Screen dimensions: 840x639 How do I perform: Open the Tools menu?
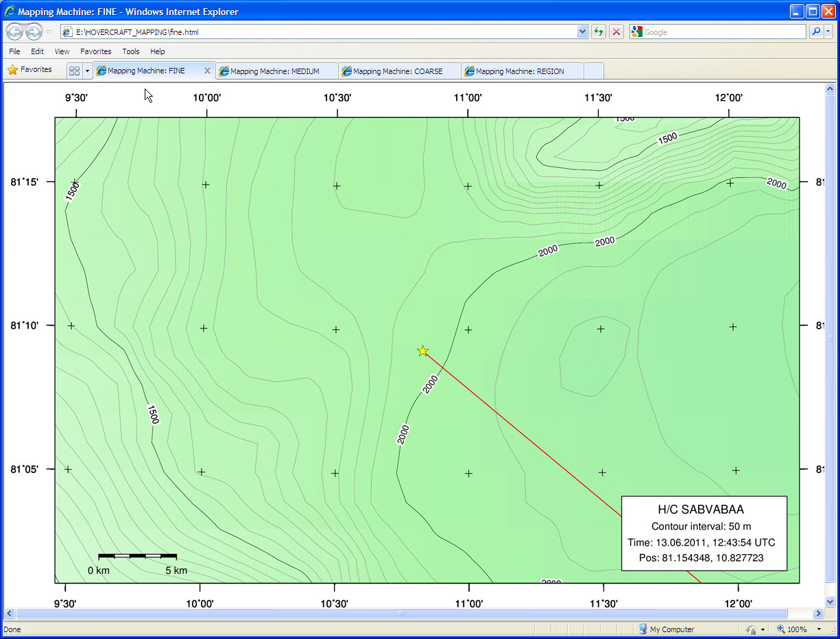click(x=130, y=51)
